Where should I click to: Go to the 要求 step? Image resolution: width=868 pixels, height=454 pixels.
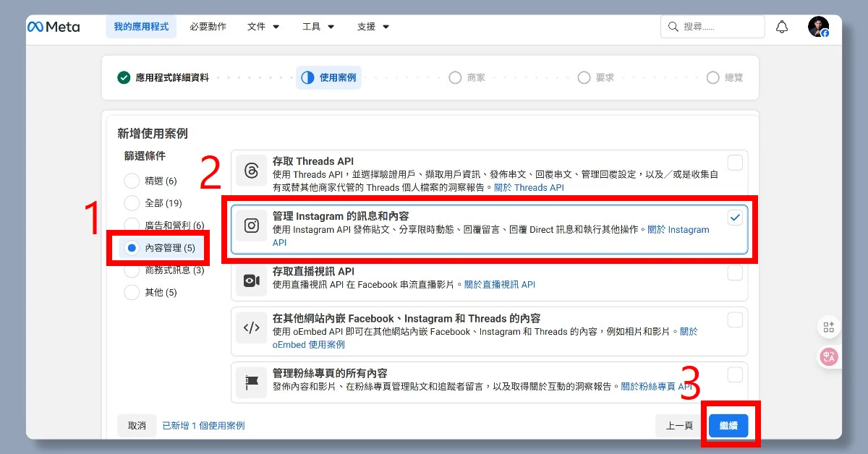[595, 77]
